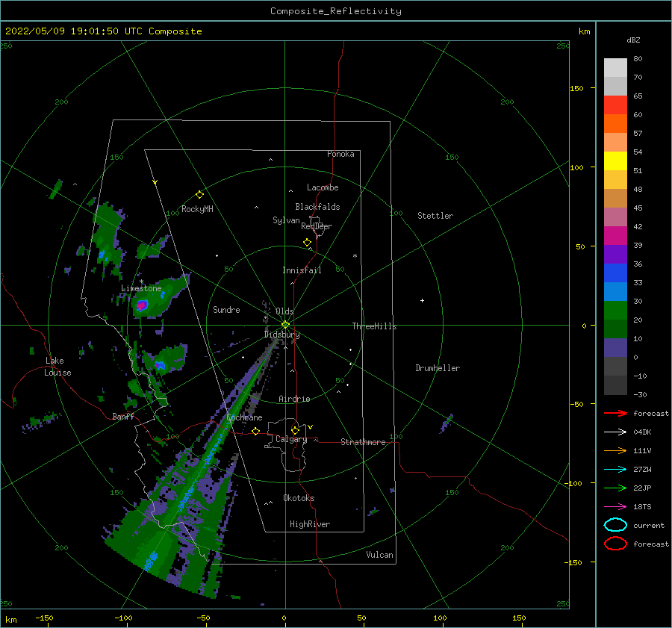Click the Drumheller label

tap(438, 368)
